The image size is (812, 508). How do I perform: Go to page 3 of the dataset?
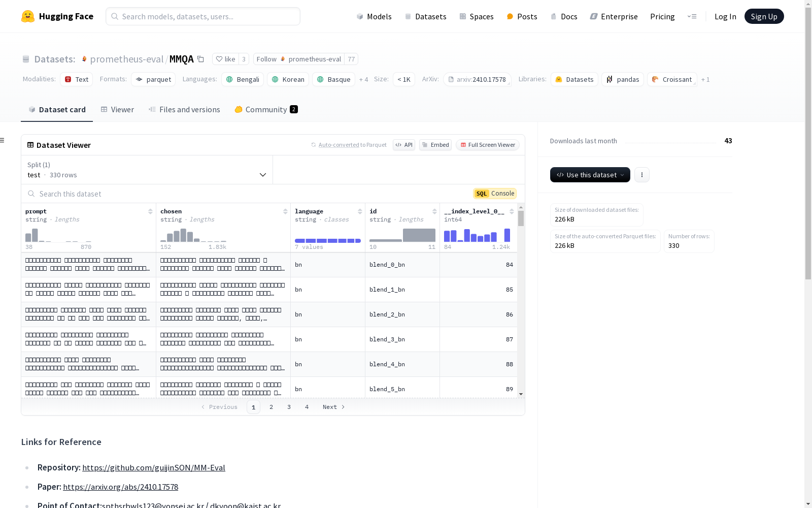289,407
